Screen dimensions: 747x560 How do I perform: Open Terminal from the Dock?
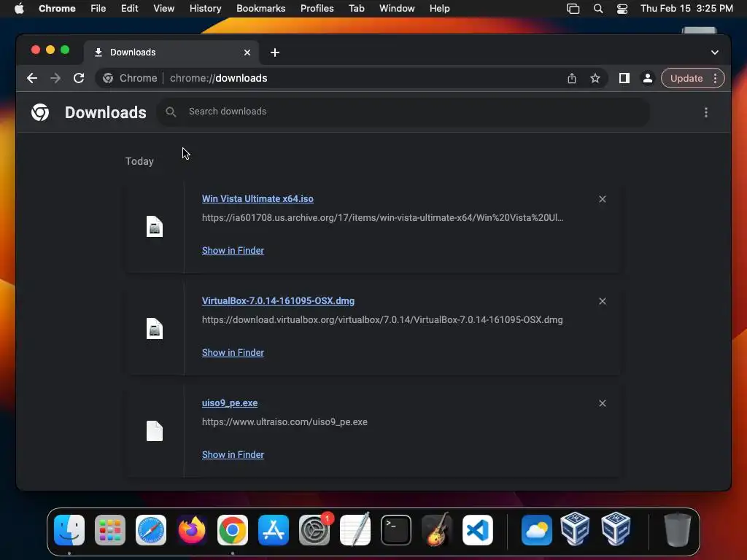(x=396, y=530)
